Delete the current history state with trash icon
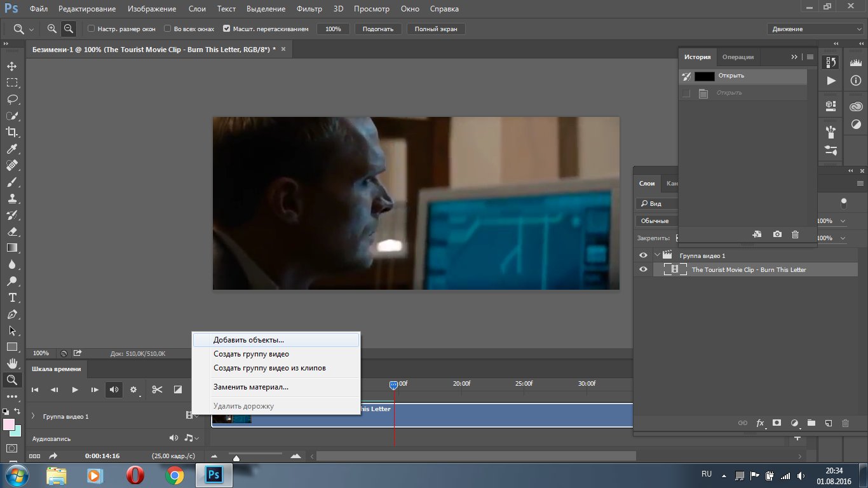Image resolution: width=868 pixels, height=488 pixels. point(795,234)
